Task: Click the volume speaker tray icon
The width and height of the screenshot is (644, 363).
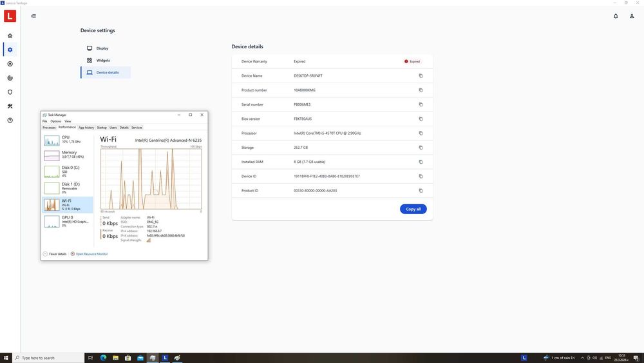Action: 594,358
